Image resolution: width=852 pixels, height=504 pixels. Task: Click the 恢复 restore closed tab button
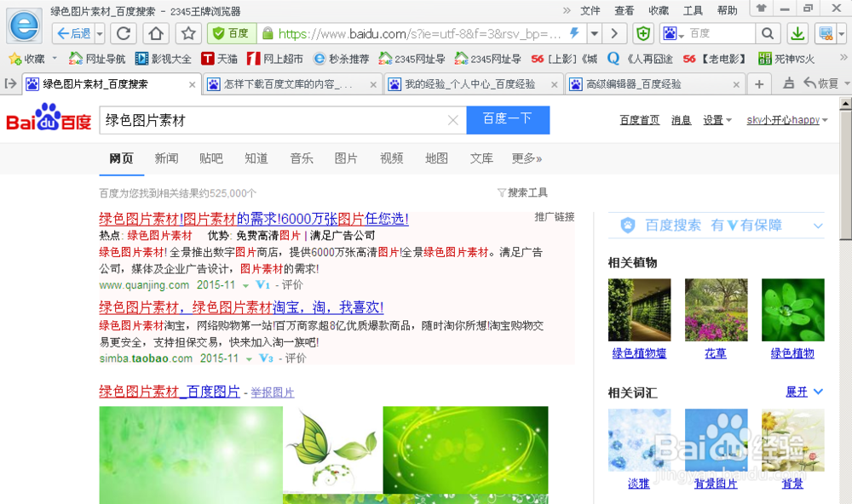[x=820, y=83]
